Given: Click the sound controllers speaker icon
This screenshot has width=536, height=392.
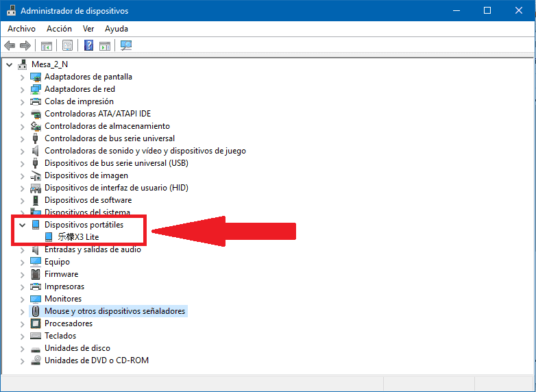Looking at the screenshot, I should pos(35,151).
